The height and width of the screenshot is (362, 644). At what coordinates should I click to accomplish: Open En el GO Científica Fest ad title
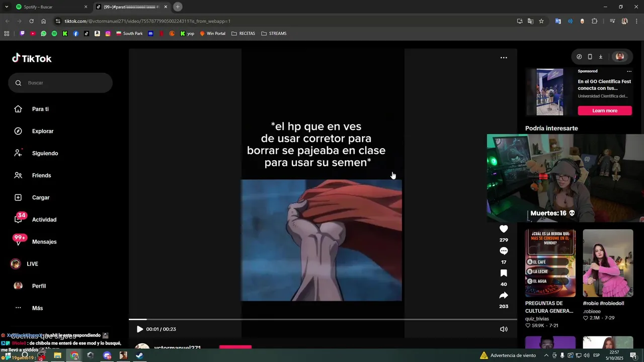coord(604,84)
